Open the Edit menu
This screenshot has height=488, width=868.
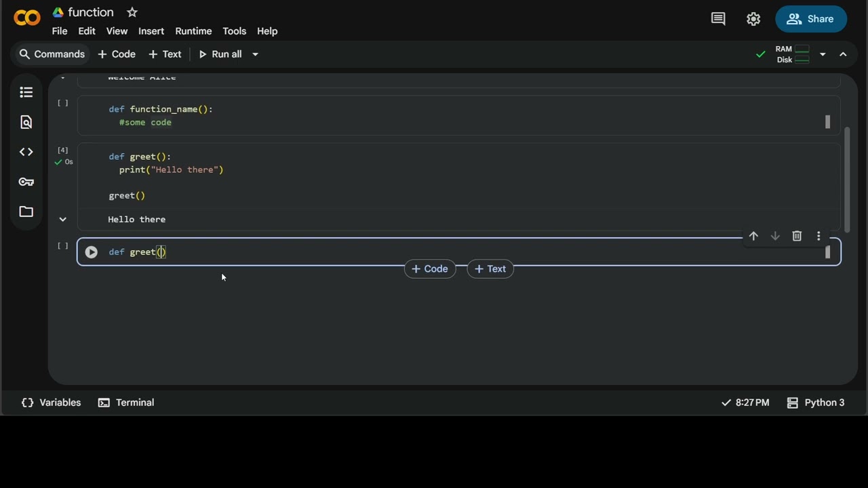[87, 31]
